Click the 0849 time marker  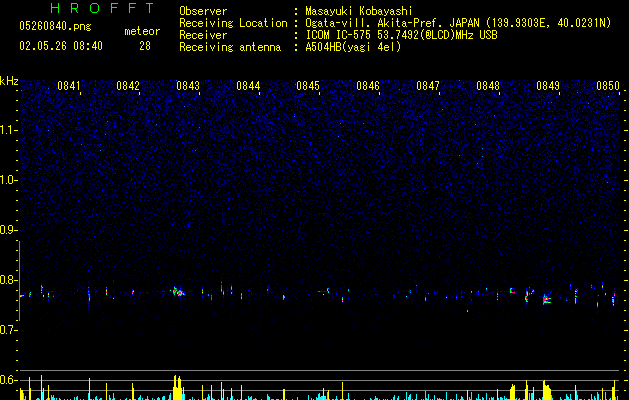[x=548, y=86]
